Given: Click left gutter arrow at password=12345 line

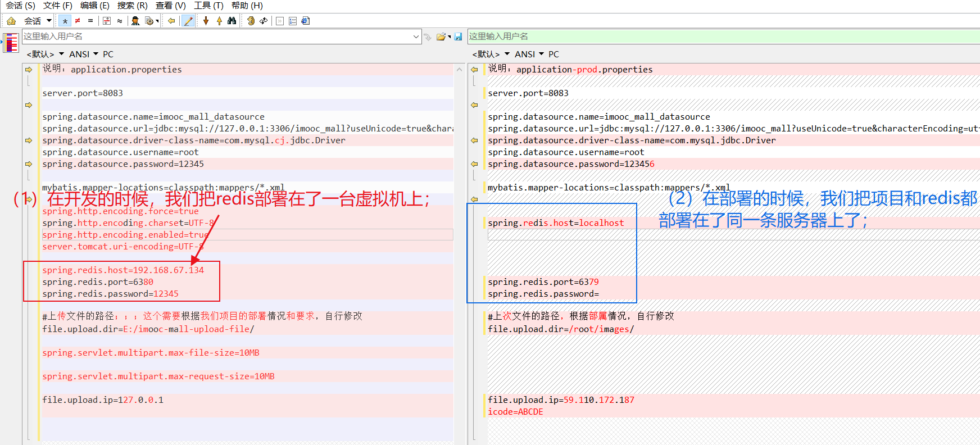Looking at the screenshot, I should (29, 164).
